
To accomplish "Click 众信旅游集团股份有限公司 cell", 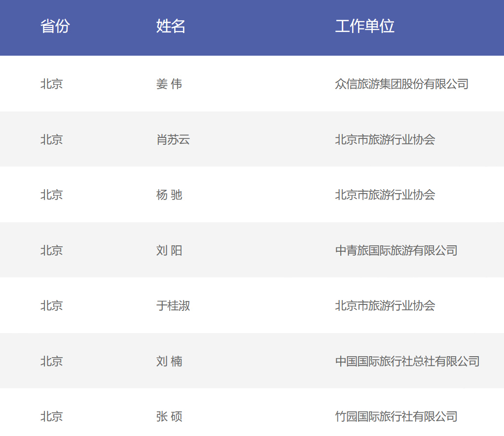I will pyautogui.click(x=402, y=84).
